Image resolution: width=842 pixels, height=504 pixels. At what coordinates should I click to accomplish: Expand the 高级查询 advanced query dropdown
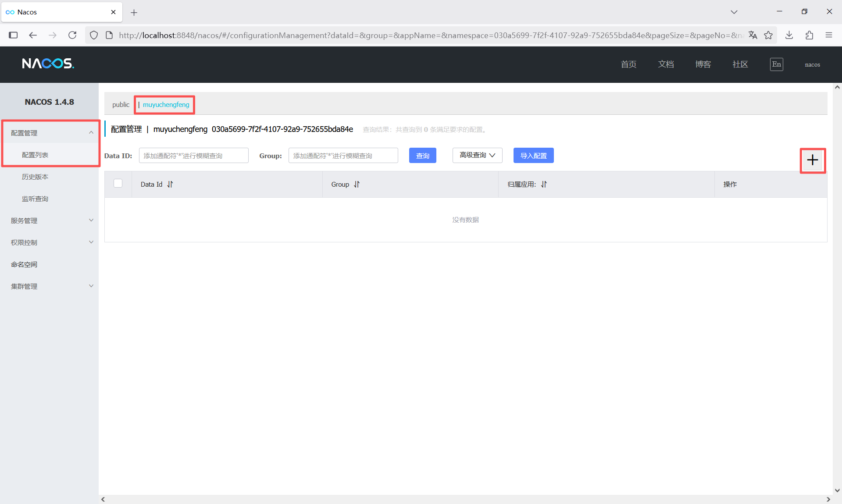point(477,155)
